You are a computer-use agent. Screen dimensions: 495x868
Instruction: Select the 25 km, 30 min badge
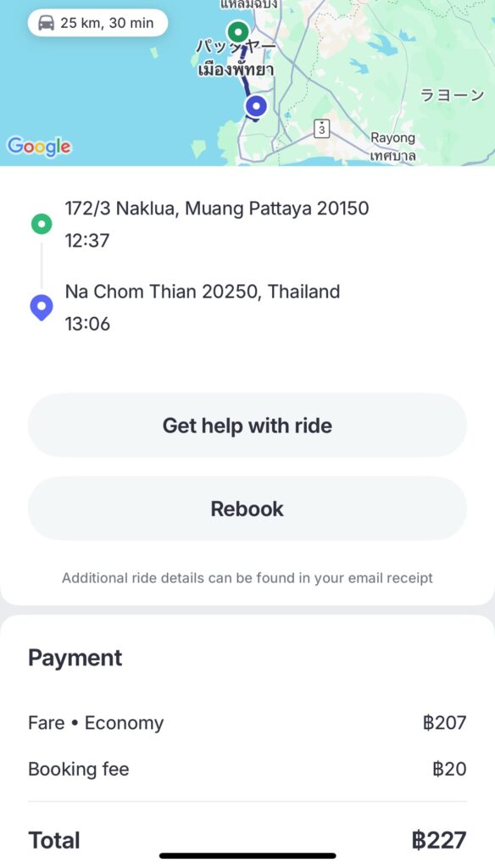click(98, 23)
